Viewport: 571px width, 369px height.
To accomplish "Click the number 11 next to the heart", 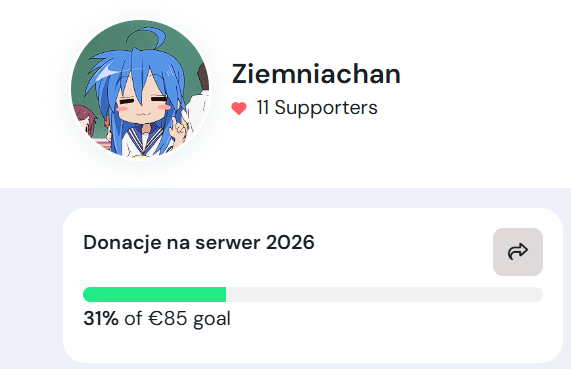I will [263, 107].
